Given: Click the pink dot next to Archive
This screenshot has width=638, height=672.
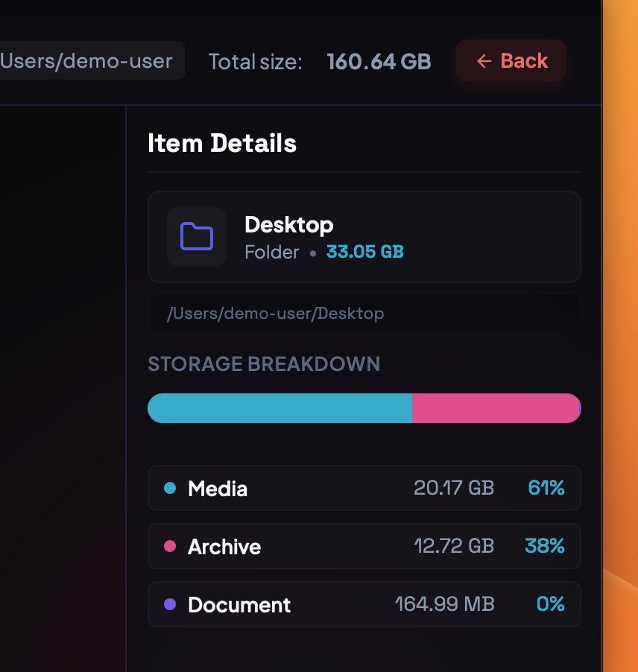Looking at the screenshot, I should coord(170,546).
